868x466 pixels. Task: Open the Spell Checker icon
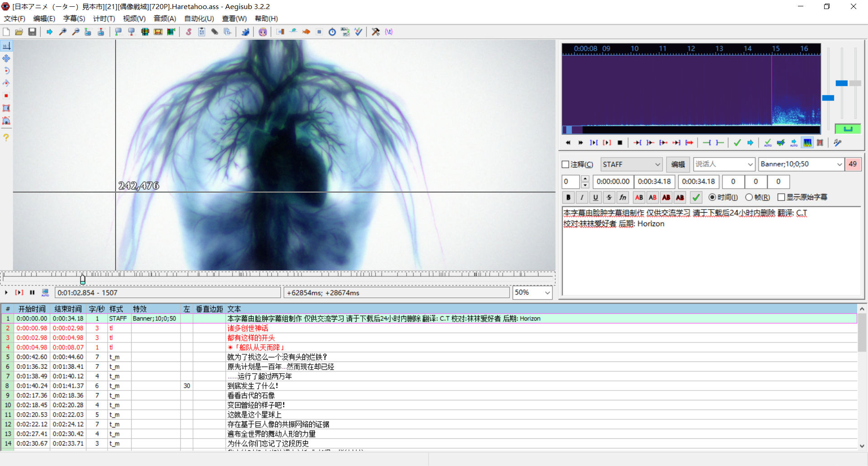click(359, 32)
